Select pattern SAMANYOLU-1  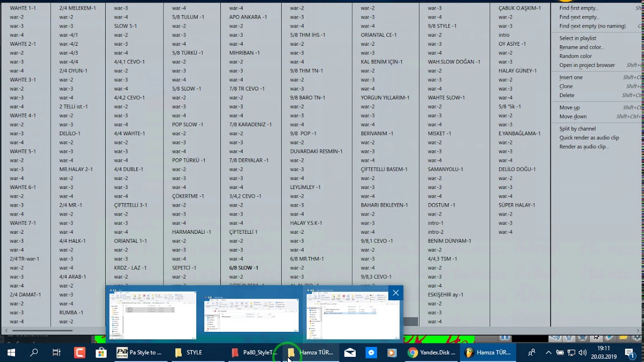point(446,169)
